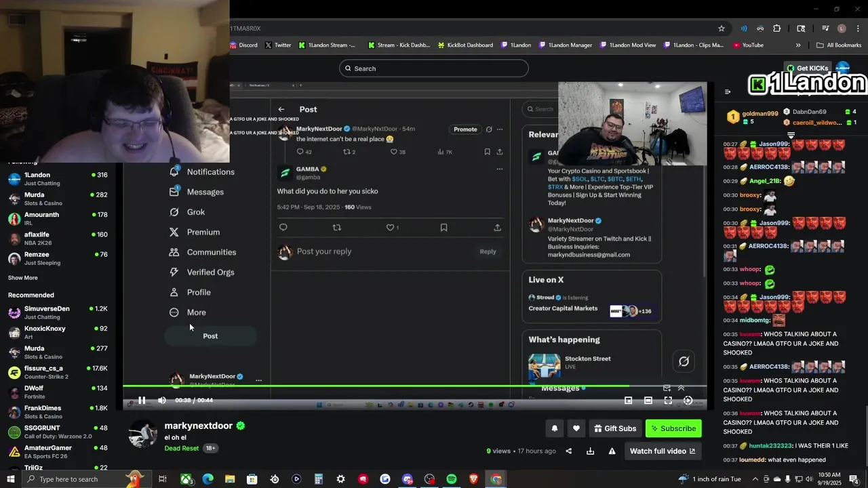
Task: Open fissure_cs_a recommended channel
Action: click(58, 372)
